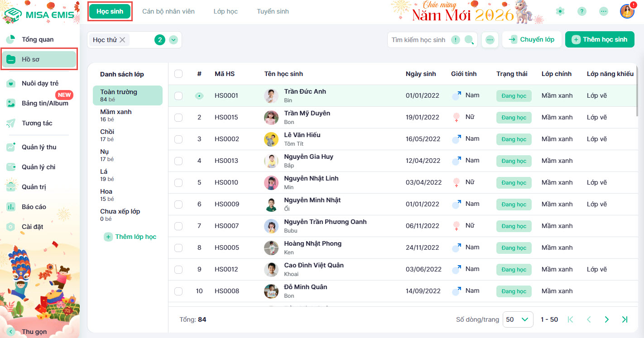Open more options beside the search box
Screen dimensions: 644x338
click(x=490, y=40)
